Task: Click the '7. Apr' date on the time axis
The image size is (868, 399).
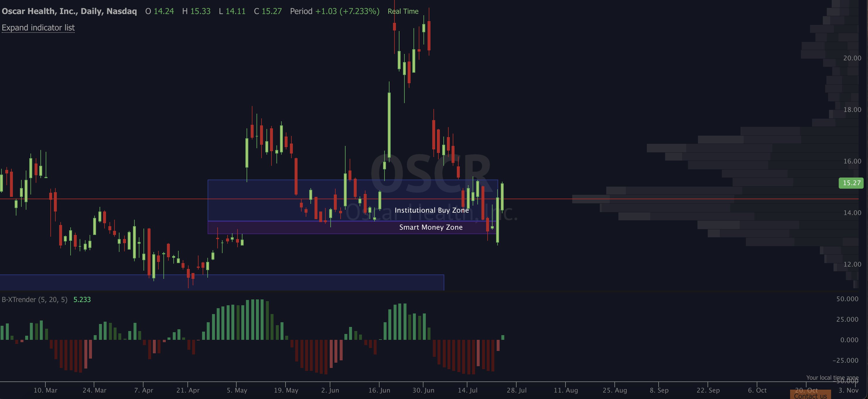Action: click(143, 390)
